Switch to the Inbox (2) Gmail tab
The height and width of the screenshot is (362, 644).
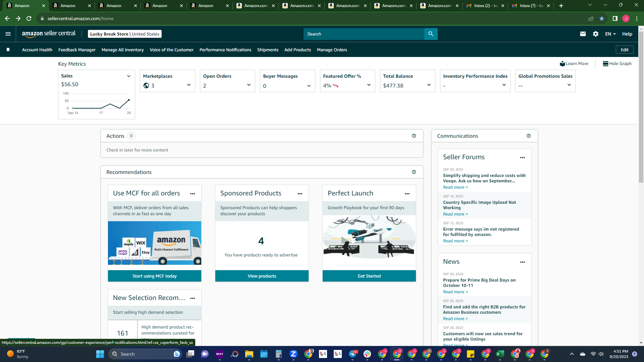[x=486, y=6]
